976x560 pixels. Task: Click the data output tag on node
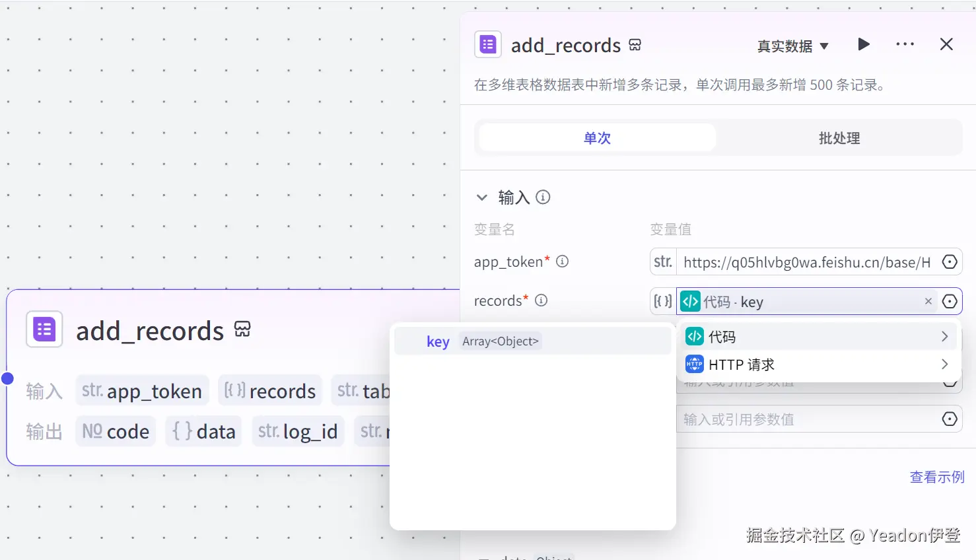coord(204,431)
